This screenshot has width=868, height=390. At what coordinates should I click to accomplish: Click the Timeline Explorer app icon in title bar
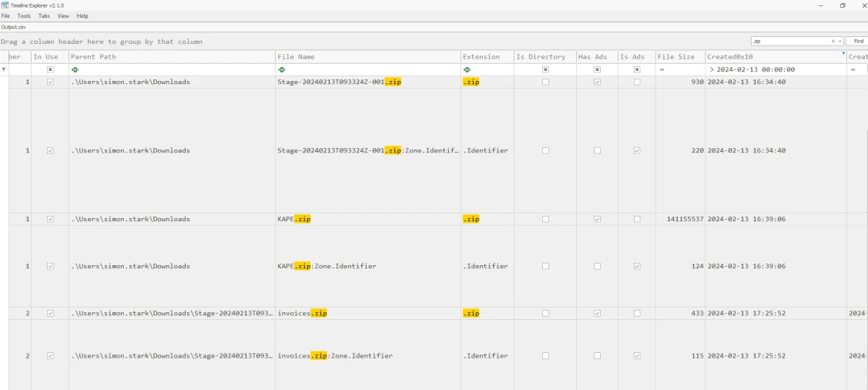tap(5, 5)
